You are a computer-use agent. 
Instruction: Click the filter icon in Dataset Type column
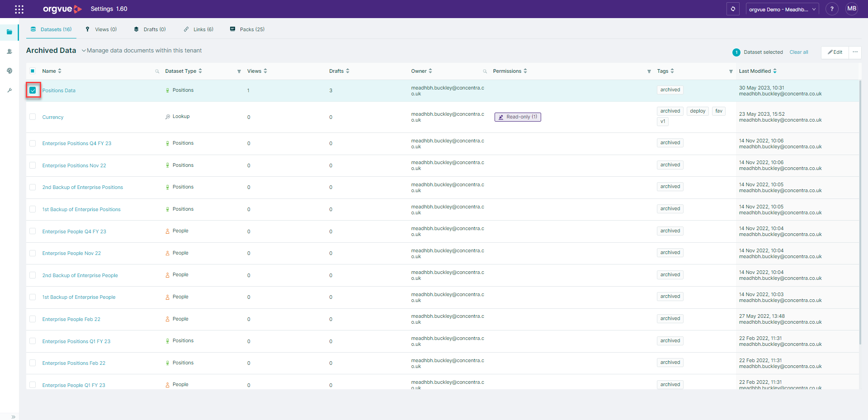point(239,71)
